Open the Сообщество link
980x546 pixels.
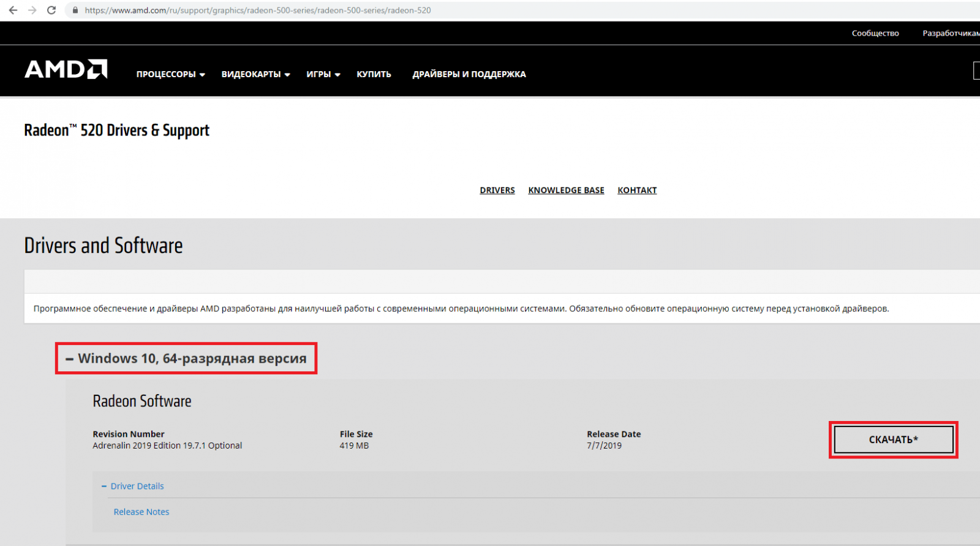(x=875, y=33)
